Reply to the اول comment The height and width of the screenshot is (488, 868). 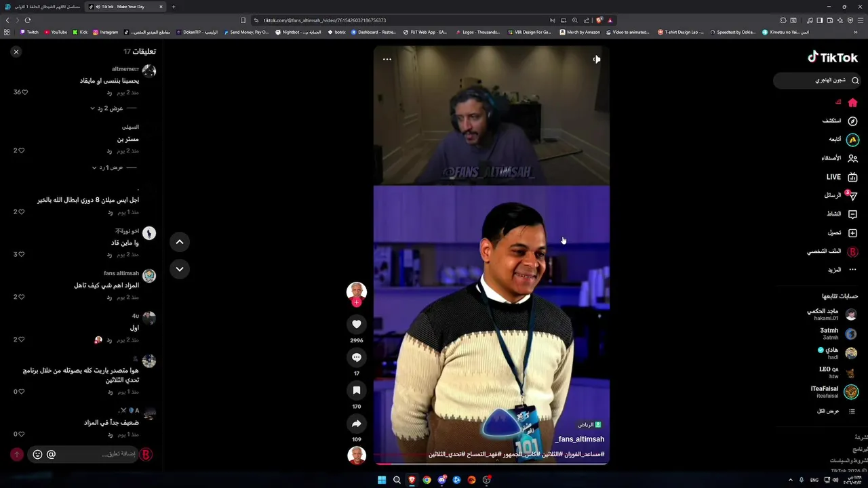[109, 340]
